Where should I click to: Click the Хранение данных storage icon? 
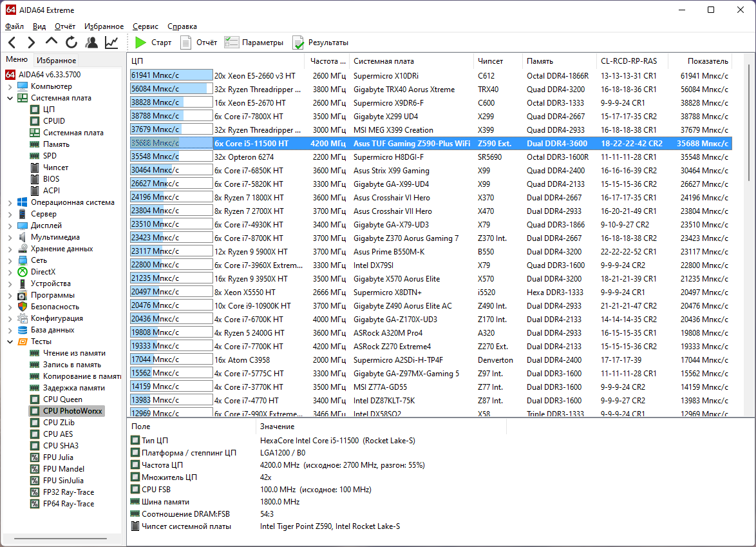pos(23,249)
